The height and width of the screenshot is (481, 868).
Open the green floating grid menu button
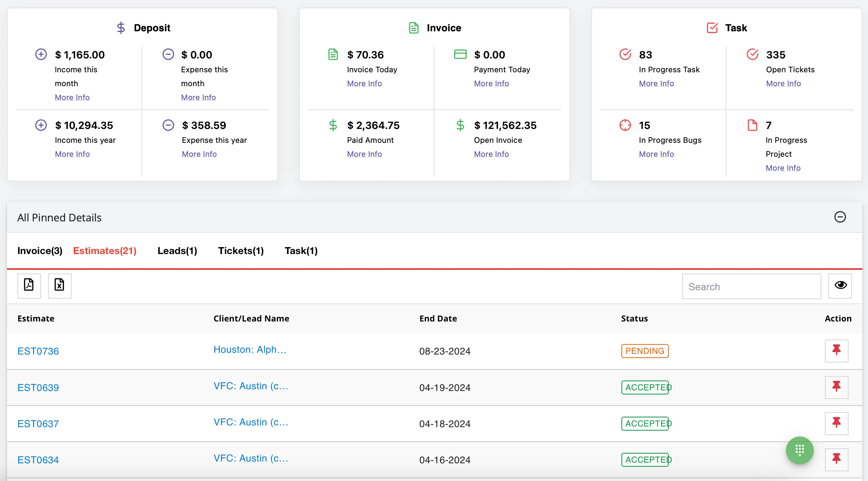pyautogui.click(x=799, y=450)
